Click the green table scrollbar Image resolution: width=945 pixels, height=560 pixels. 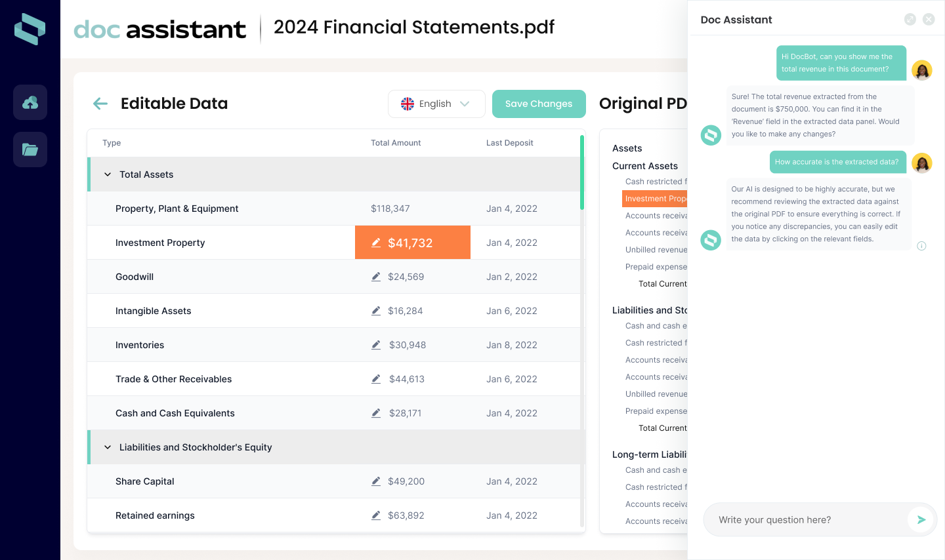coord(582,172)
